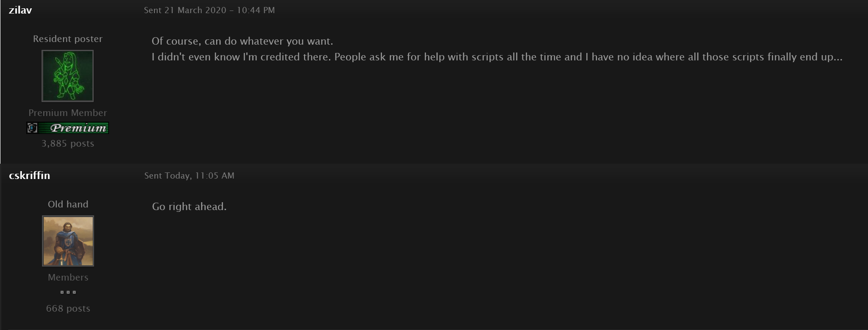
Task: Click the word 'Premium' in the green badge
Action: [78, 128]
